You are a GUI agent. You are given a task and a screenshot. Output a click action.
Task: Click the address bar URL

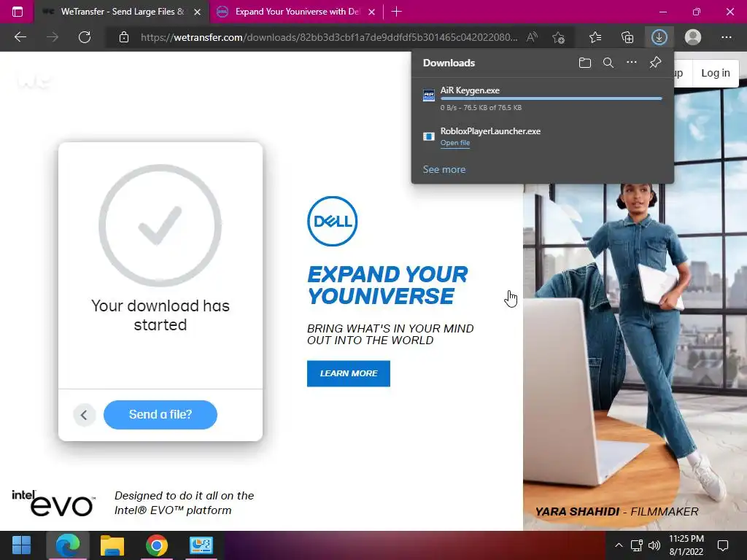pyautogui.click(x=329, y=37)
